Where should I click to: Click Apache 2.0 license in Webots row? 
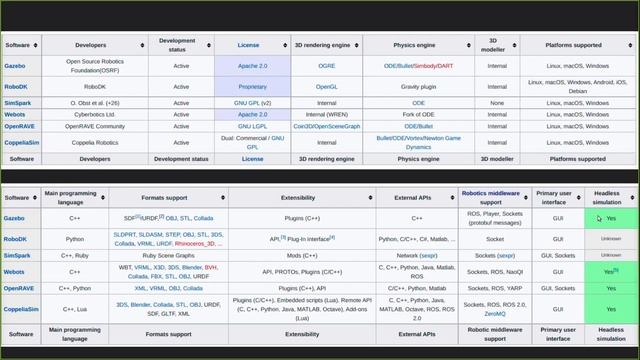[x=253, y=114]
